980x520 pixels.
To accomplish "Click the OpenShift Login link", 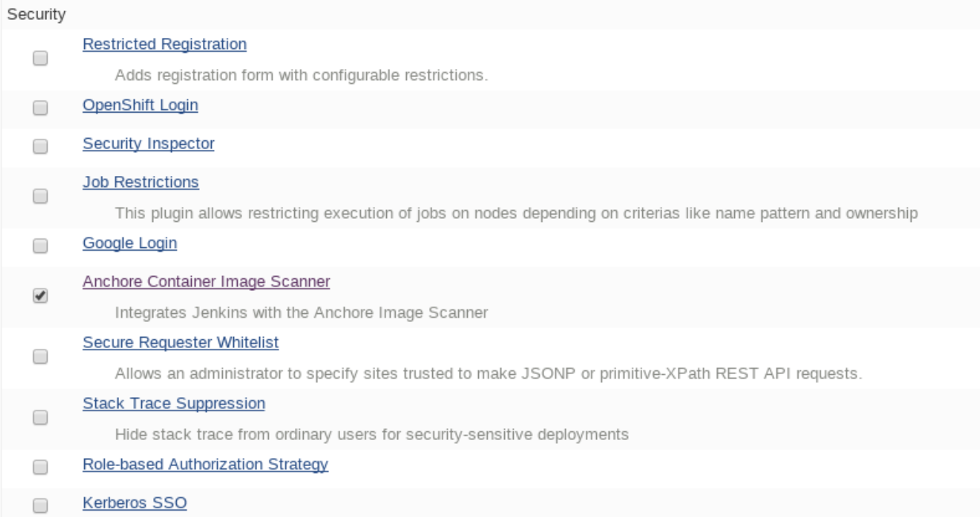I will point(140,105).
